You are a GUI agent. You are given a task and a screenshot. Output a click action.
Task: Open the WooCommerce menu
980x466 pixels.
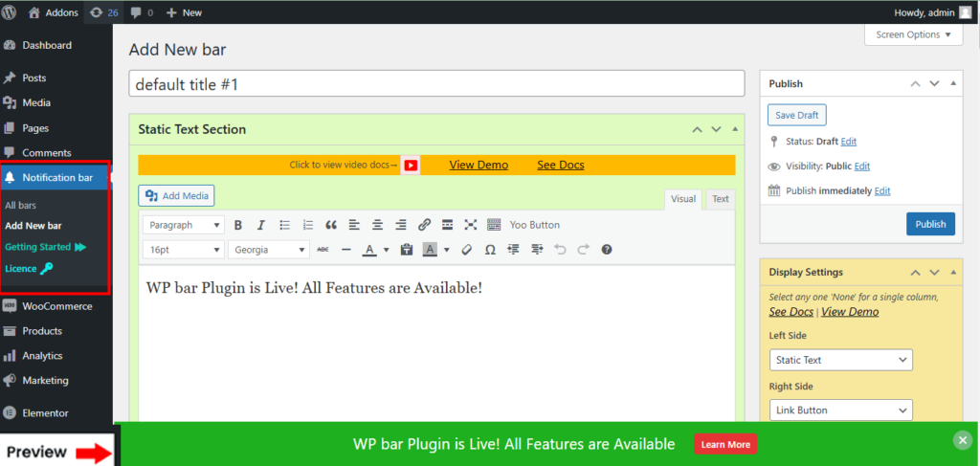tap(56, 306)
